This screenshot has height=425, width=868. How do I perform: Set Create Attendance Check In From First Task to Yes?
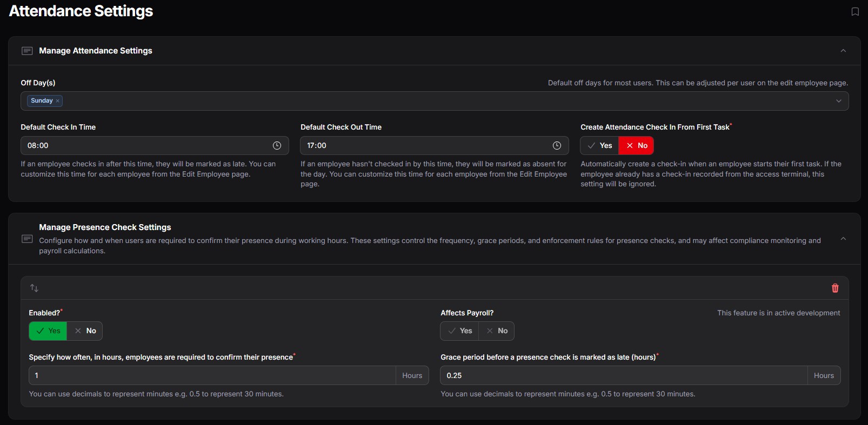[599, 146]
